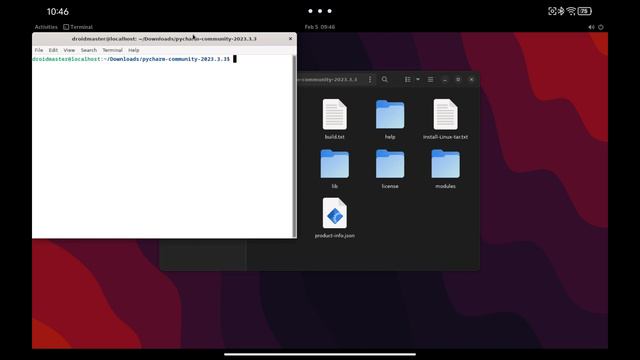The height and width of the screenshot is (360, 640).
Task: Select the product-info.json file
Action: 335,218
